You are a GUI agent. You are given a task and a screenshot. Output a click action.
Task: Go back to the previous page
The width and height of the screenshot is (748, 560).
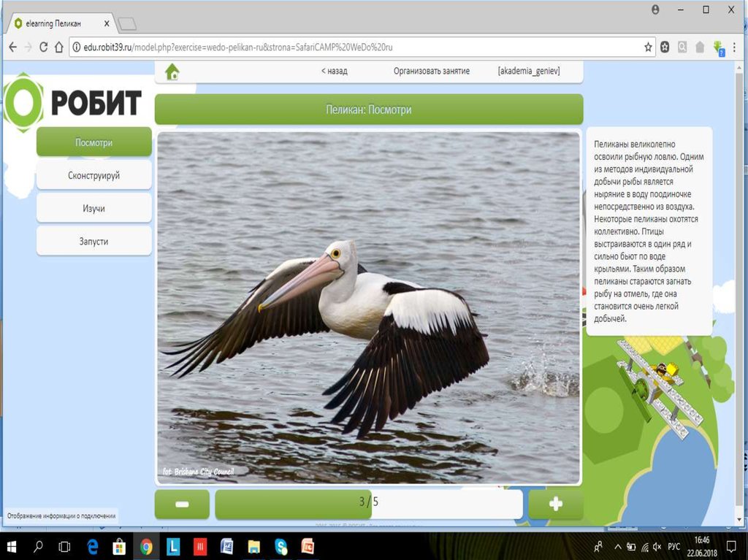[12, 47]
